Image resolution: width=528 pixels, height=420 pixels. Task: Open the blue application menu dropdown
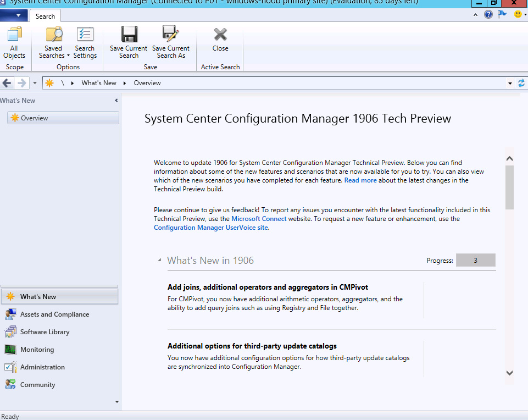13,15
